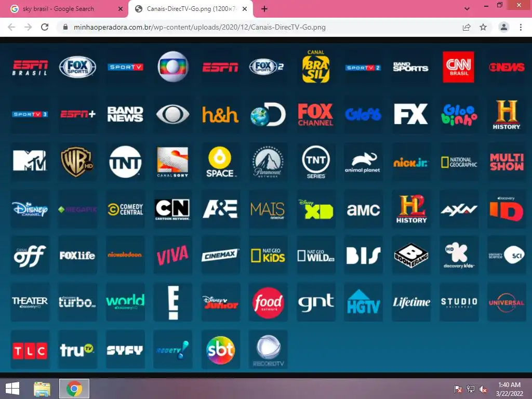Go back to previous page
532x399 pixels.
(11, 27)
